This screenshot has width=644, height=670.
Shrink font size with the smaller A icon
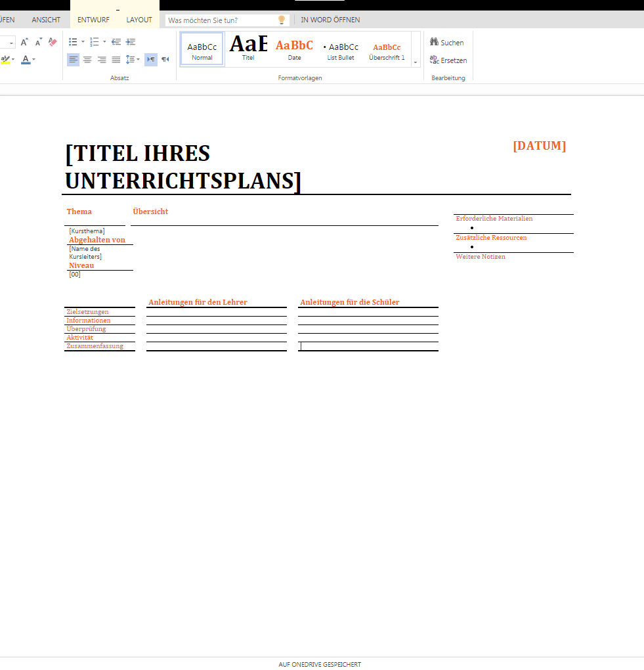pos(39,42)
